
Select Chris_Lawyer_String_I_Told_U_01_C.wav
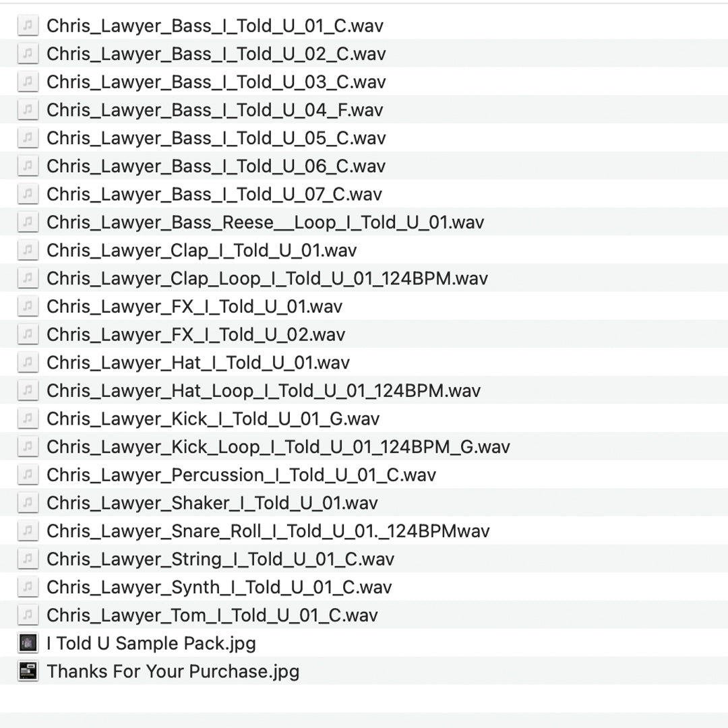220,559
